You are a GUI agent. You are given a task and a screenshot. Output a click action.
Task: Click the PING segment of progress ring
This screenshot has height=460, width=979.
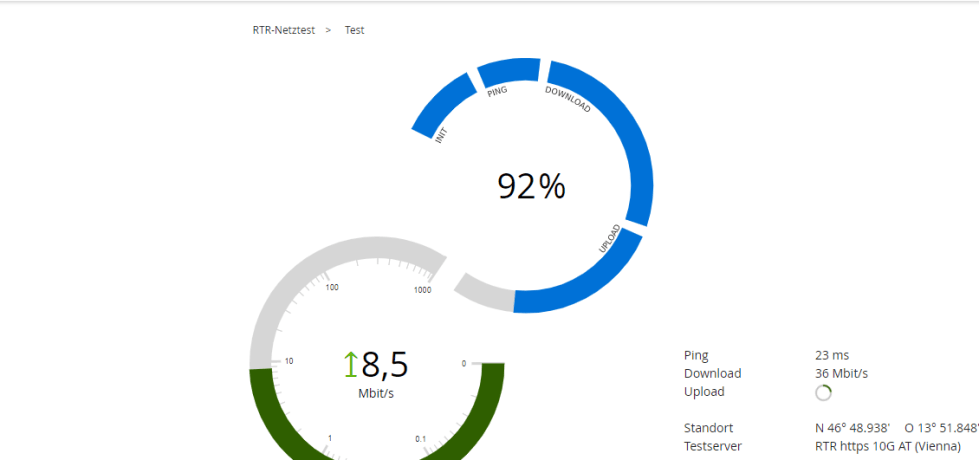tap(508, 73)
